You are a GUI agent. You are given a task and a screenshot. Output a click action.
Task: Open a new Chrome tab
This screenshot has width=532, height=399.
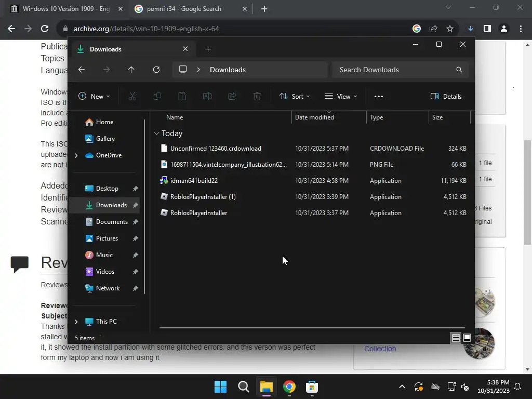tap(264, 9)
